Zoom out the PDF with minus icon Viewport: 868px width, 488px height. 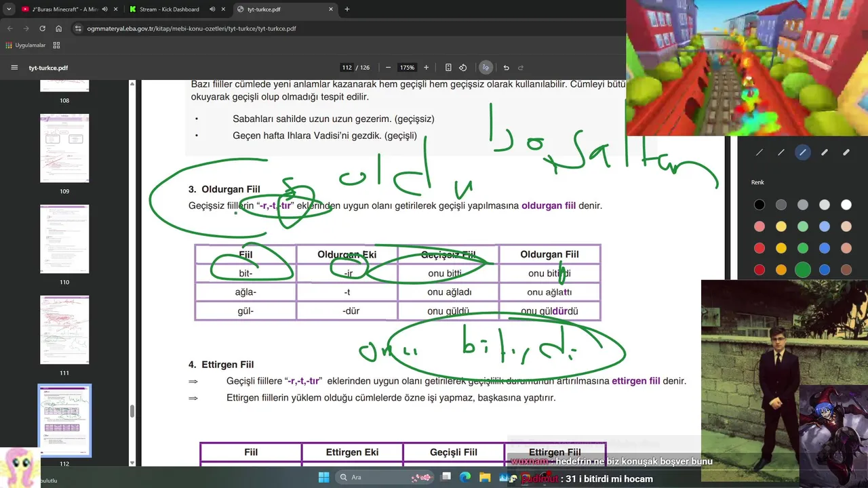[388, 68]
